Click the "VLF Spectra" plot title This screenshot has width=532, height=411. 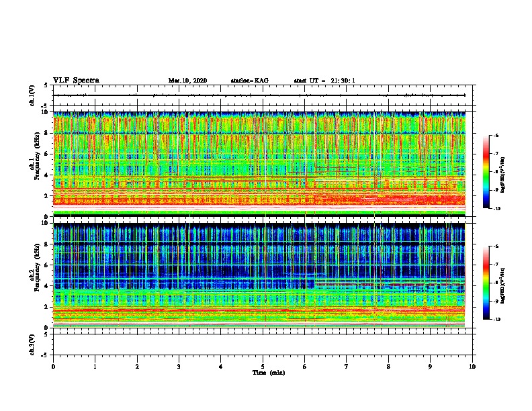[76, 81]
